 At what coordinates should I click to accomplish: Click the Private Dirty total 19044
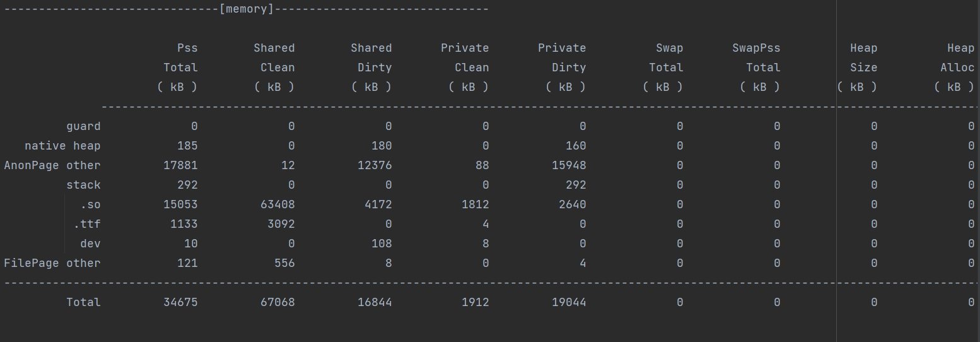point(569,302)
